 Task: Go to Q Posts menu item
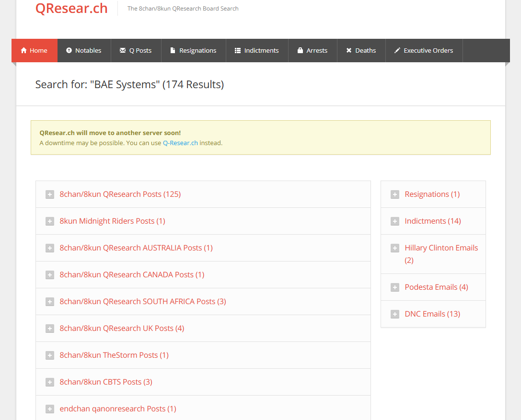136,50
